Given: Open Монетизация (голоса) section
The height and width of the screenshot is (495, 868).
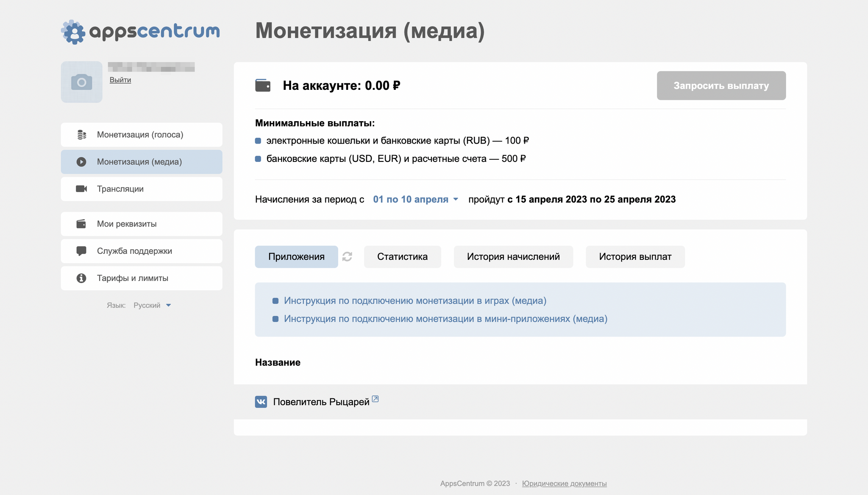Looking at the screenshot, I should (x=142, y=135).
